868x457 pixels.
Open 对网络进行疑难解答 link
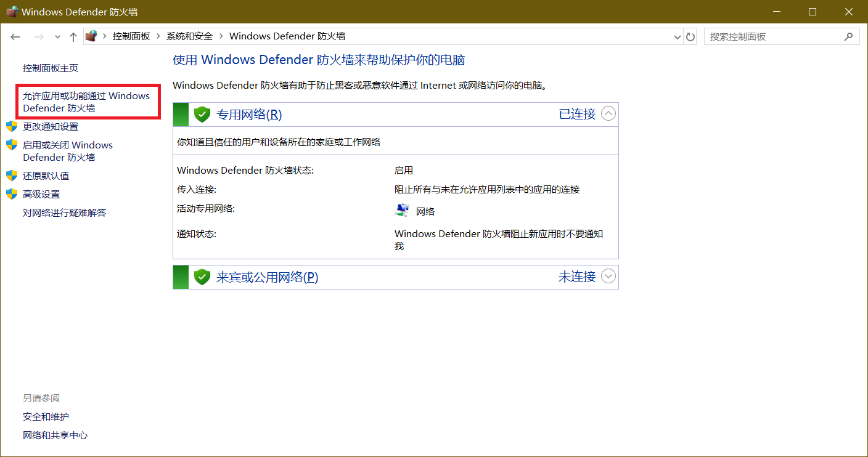[x=65, y=213]
